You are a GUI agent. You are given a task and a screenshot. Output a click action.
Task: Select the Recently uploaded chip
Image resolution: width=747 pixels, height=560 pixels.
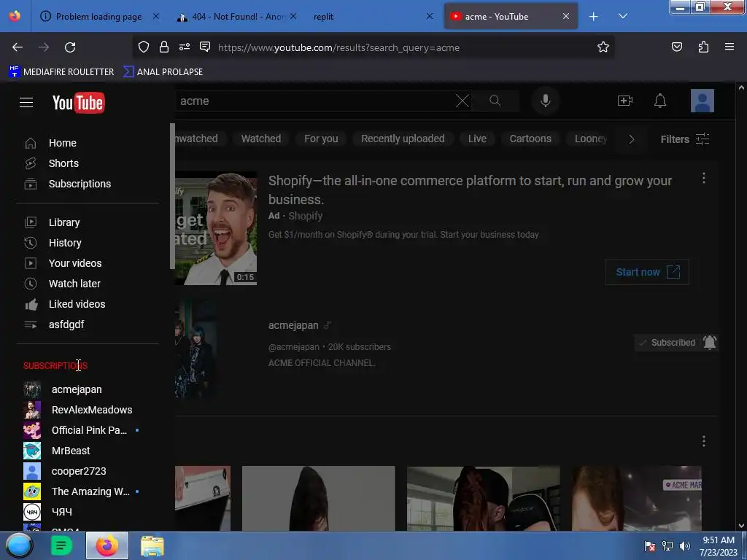pyautogui.click(x=403, y=139)
